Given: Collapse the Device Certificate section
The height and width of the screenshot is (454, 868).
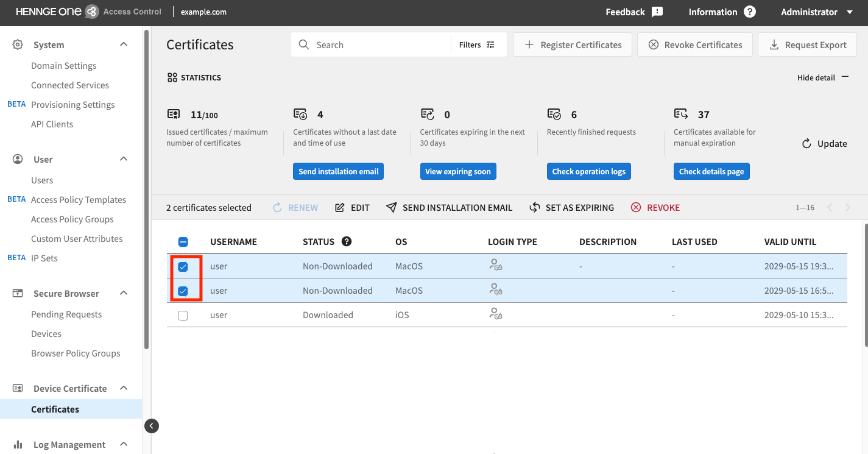Looking at the screenshot, I should 124,388.
